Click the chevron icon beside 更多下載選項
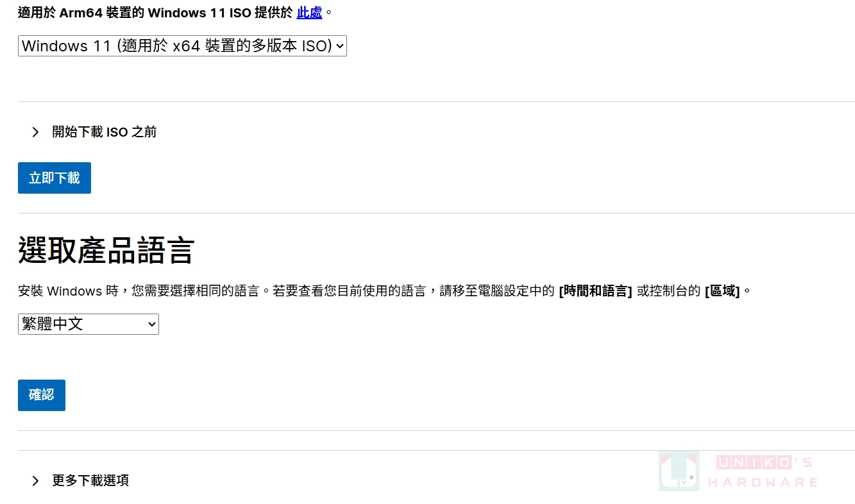This screenshot has height=504, width=855. tap(35, 481)
